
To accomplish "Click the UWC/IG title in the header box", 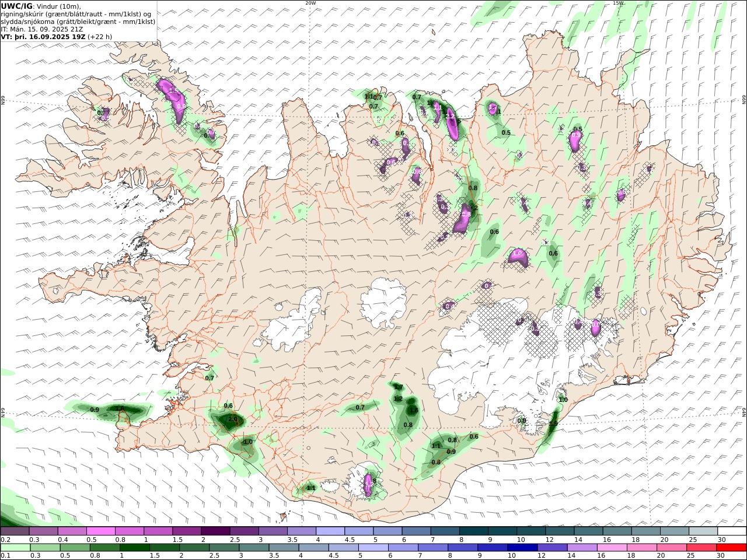I will 16,6.
